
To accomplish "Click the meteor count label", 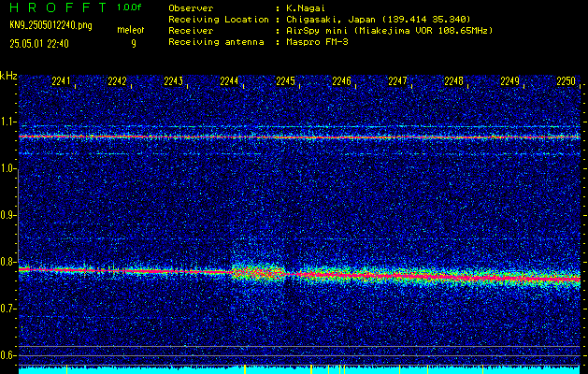I will pyautogui.click(x=131, y=30).
